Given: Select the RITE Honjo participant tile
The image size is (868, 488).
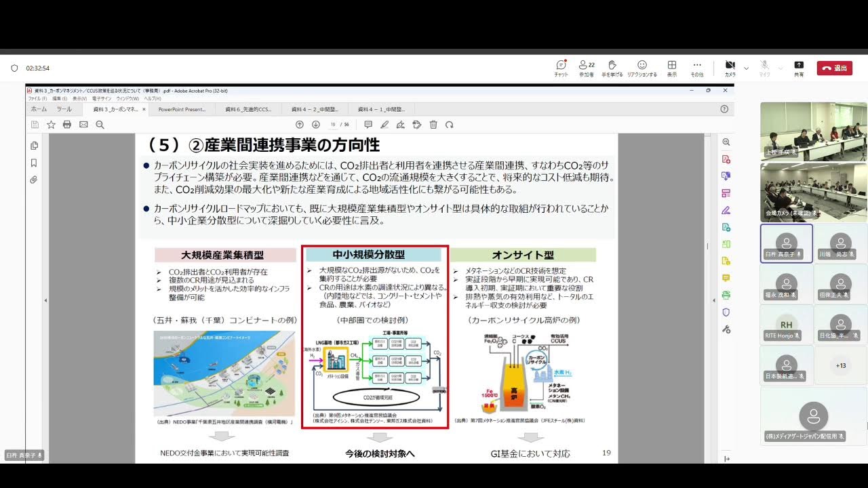Looking at the screenshot, I should (787, 325).
